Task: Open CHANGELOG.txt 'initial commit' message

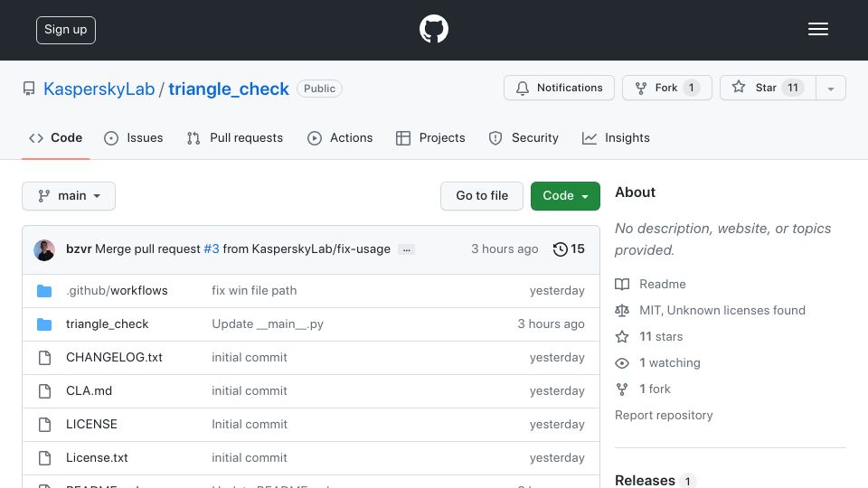Action: point(250,358)
